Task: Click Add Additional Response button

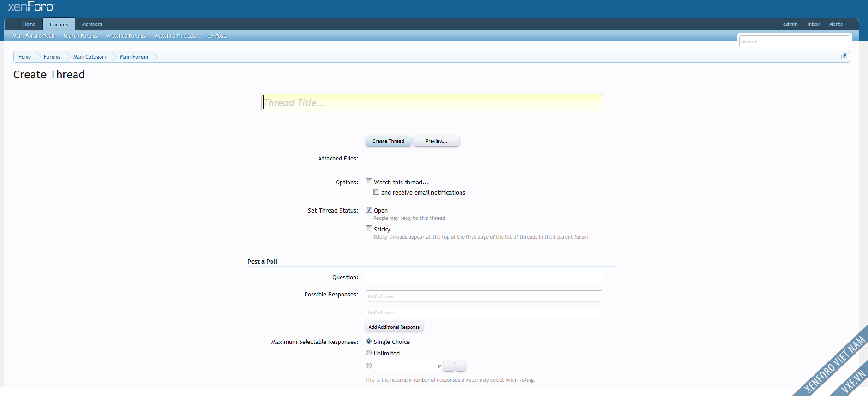Action: [394, 327]
